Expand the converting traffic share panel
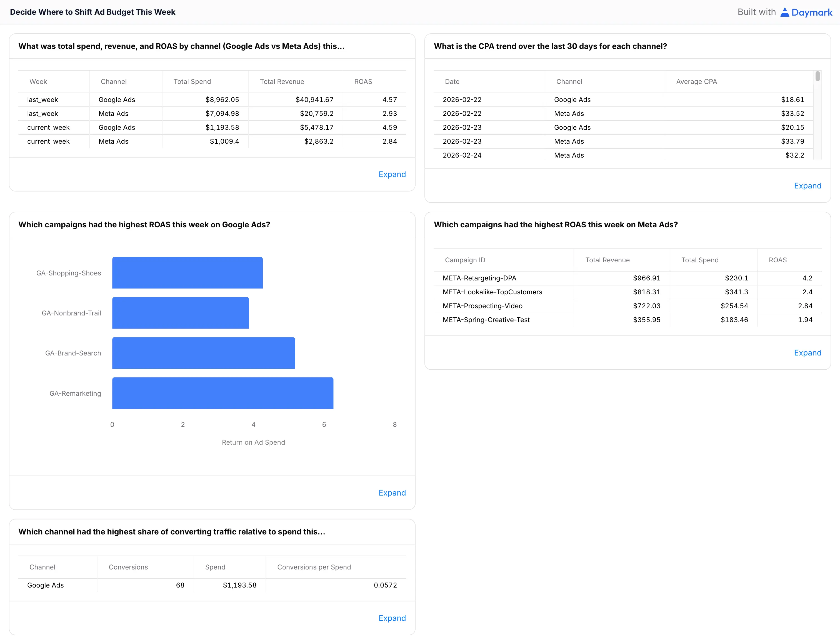The width and height of the screenshot is (840, 642). pos(392,618)
